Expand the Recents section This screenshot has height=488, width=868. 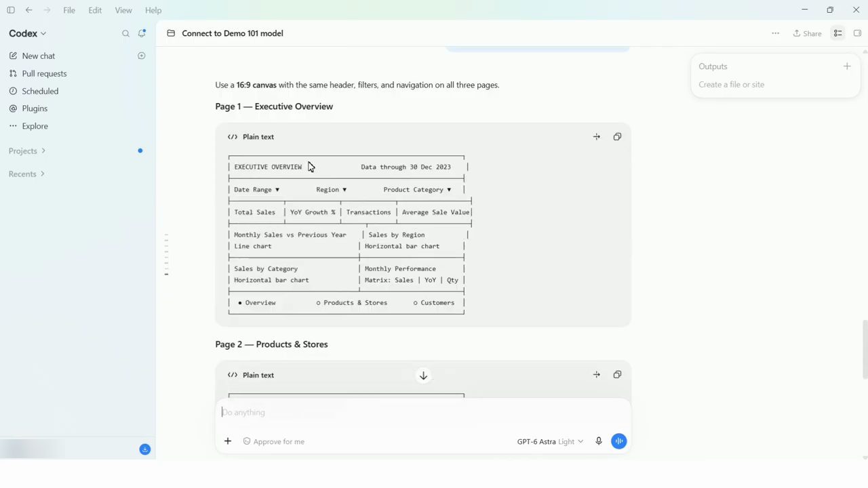click(26, 174)
